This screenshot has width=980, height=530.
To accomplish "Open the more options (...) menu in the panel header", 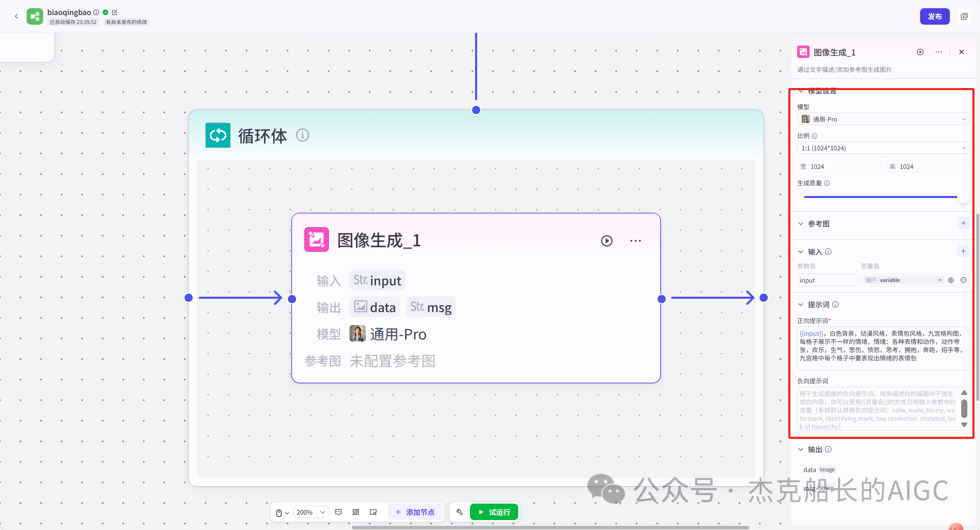I will click(x=938, y=52).
